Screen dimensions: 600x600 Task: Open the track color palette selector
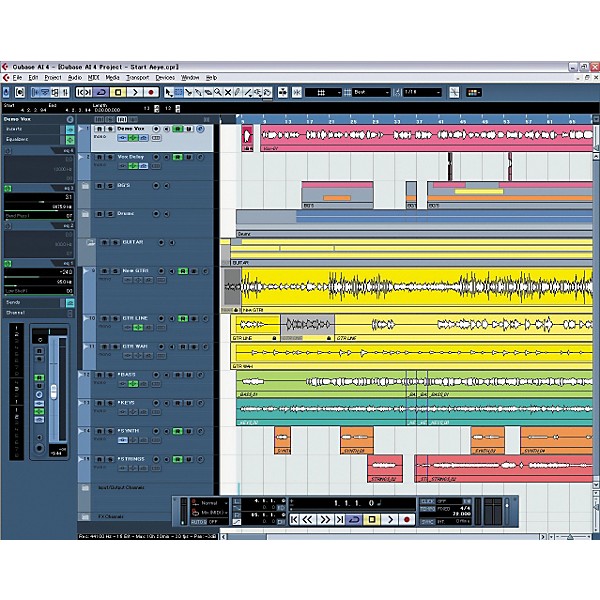point(474,92)
